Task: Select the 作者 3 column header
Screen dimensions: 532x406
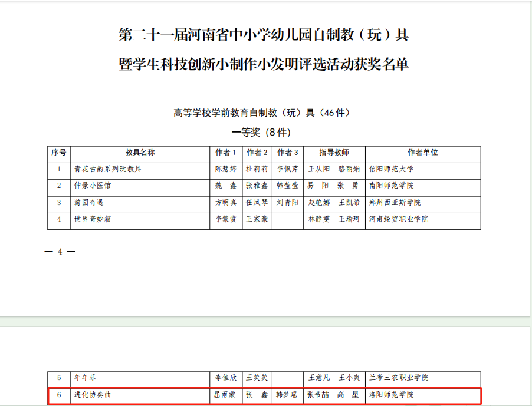Action: click(x=288, y=153)
